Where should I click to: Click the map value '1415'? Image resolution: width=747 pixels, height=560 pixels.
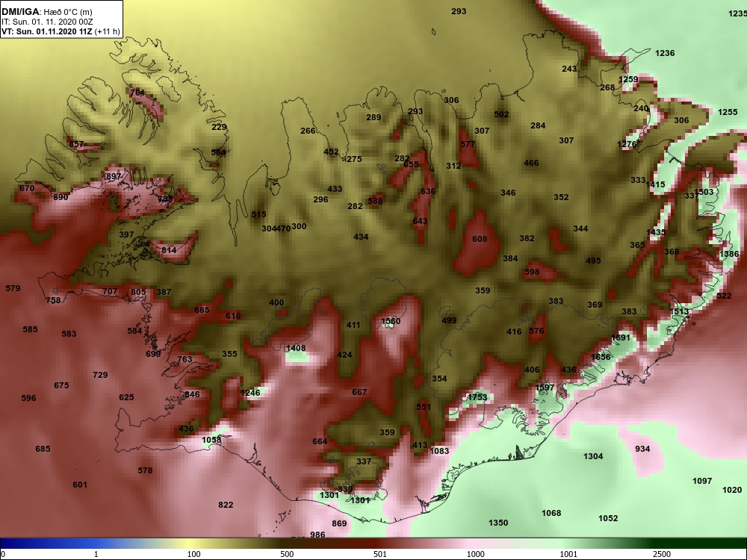656,184
